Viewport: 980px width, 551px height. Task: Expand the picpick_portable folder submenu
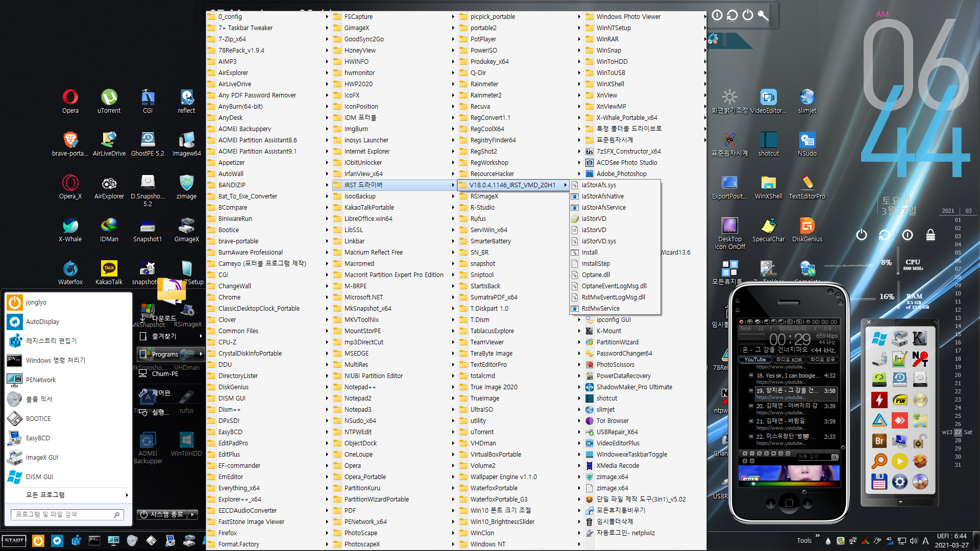[x=520, y=17]
